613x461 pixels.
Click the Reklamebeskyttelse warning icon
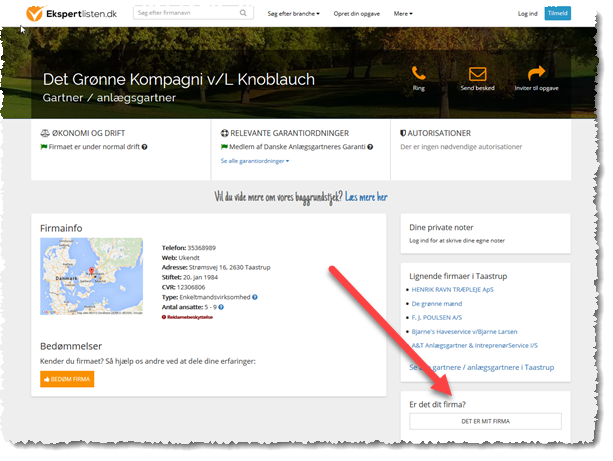[x=164, y=317]
